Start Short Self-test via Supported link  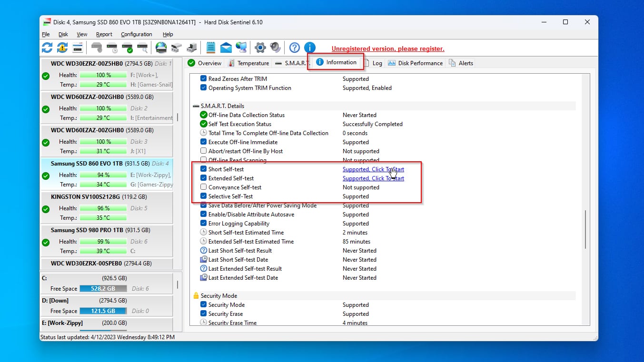tap(373, 169)
